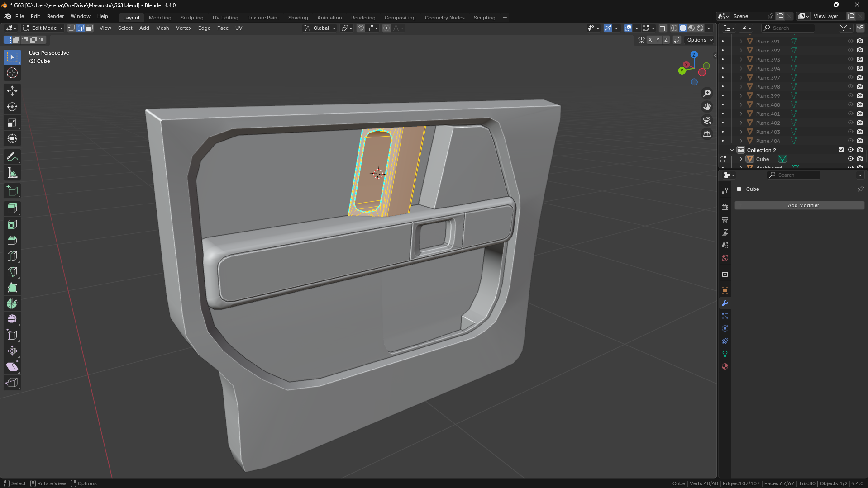
Task: Activate the Knife tool
Action: [x=12, y=272]
